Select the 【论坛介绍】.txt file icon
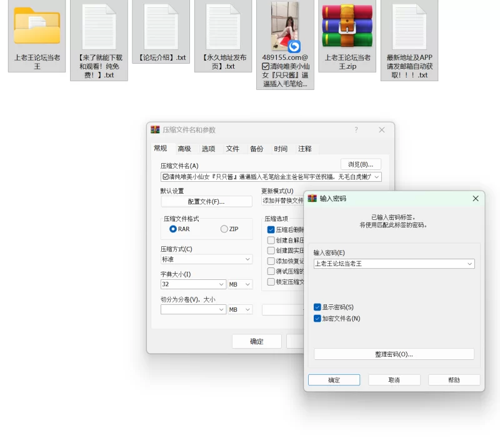 161,27
